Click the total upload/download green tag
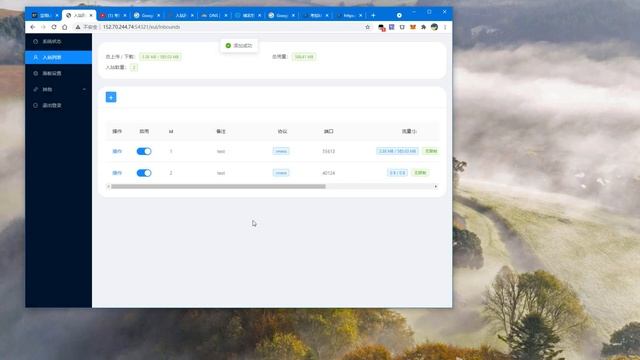This screenshot has width=640, height=360. coord(160,57)
